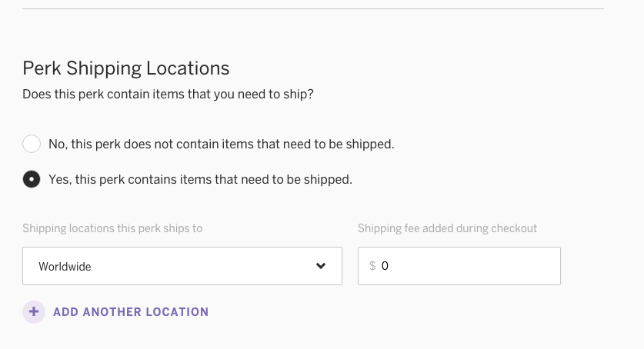This screenshot has height=349, width=644.
Task: Click 'Shipping fee added during checkout' label
Action: click(x=447, y=228)
